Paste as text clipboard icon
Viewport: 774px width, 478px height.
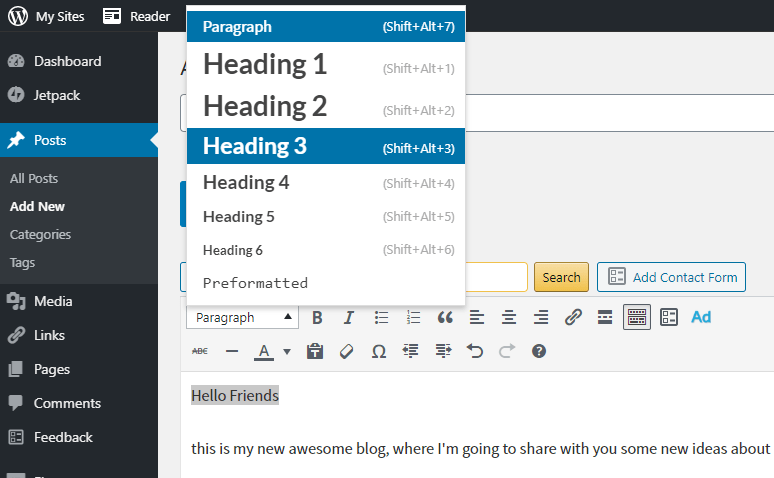tap(315, 351)
